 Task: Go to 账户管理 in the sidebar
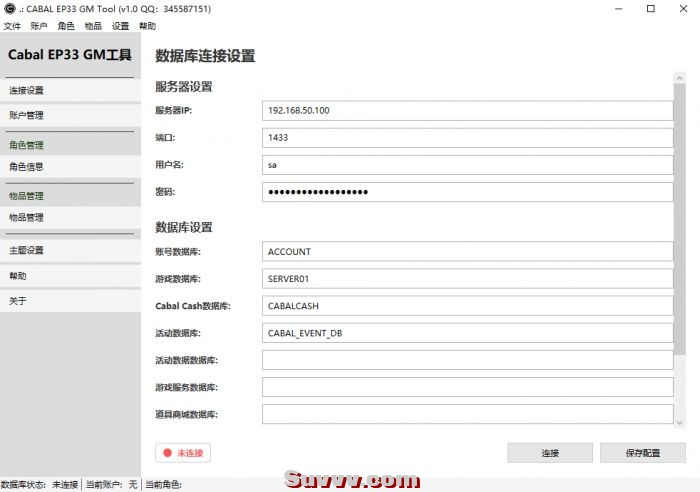[70, 115]
